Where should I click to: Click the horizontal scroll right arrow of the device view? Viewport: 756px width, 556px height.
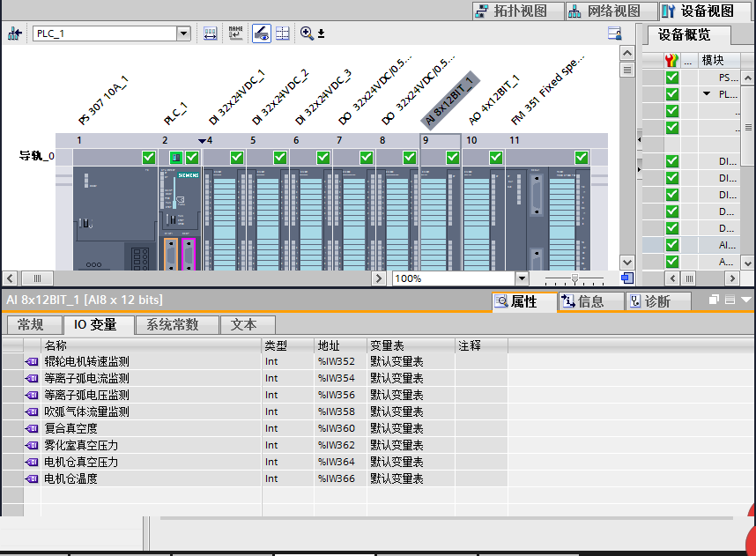click(379, 278)
